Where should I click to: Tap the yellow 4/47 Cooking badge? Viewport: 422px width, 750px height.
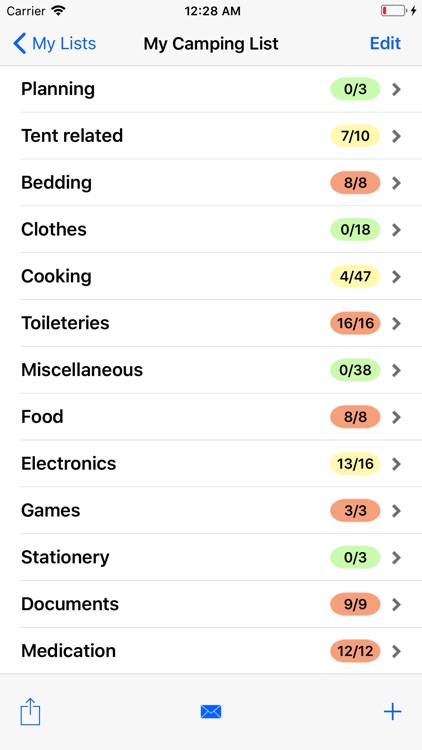[x=355, y=277]
